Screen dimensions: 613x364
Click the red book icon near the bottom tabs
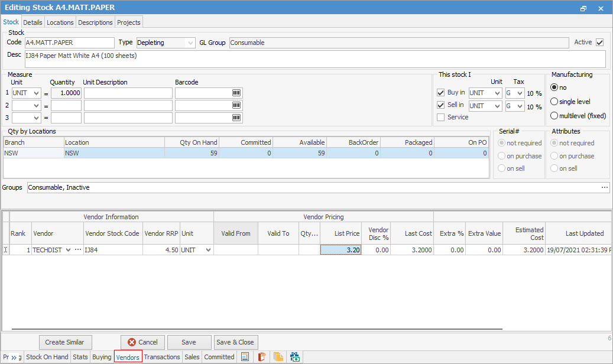(x=261, y=357)
